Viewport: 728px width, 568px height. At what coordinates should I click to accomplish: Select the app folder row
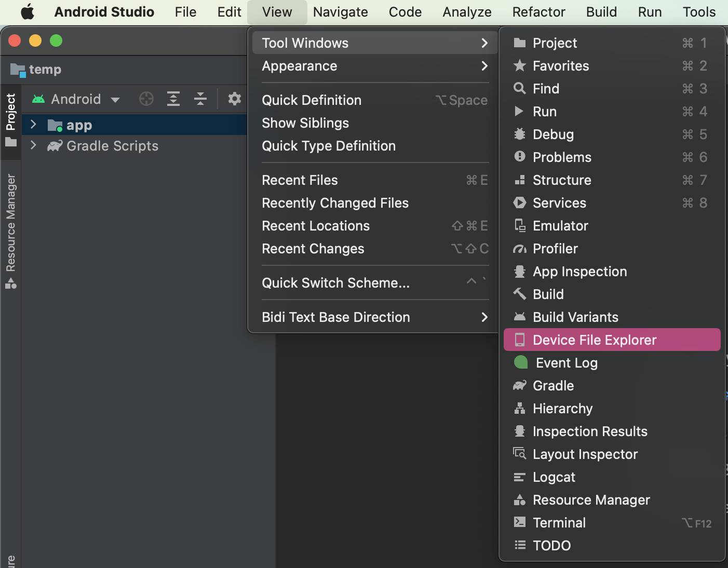click(134, 125)
